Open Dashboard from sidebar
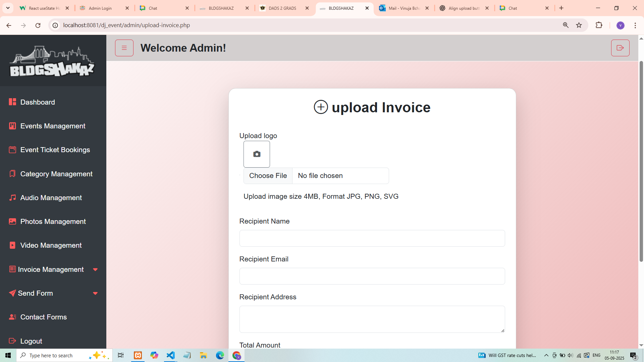644x362 pixels. click(38, 102)
